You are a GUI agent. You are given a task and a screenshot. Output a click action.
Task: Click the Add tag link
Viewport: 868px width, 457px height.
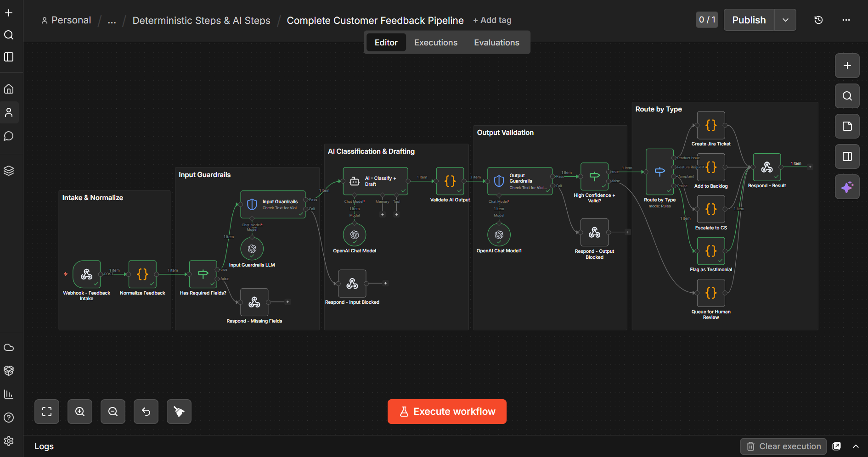point(492,21)
